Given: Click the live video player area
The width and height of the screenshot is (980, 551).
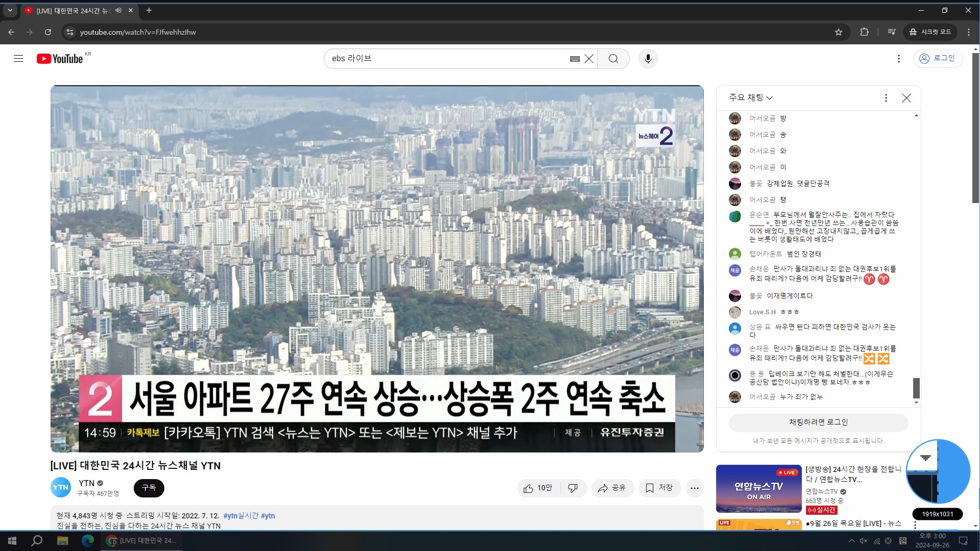Looking at the screenshot, I should (377, 269).
